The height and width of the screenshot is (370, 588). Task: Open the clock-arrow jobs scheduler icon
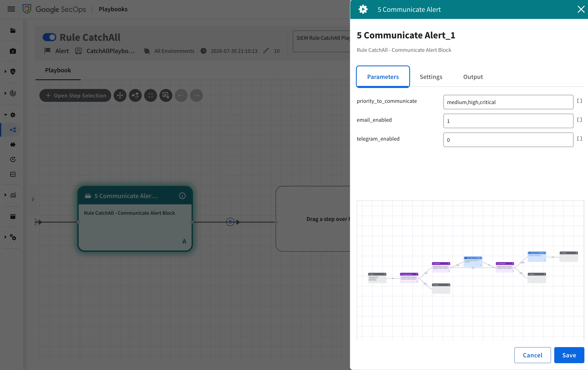tap(13, 159)
